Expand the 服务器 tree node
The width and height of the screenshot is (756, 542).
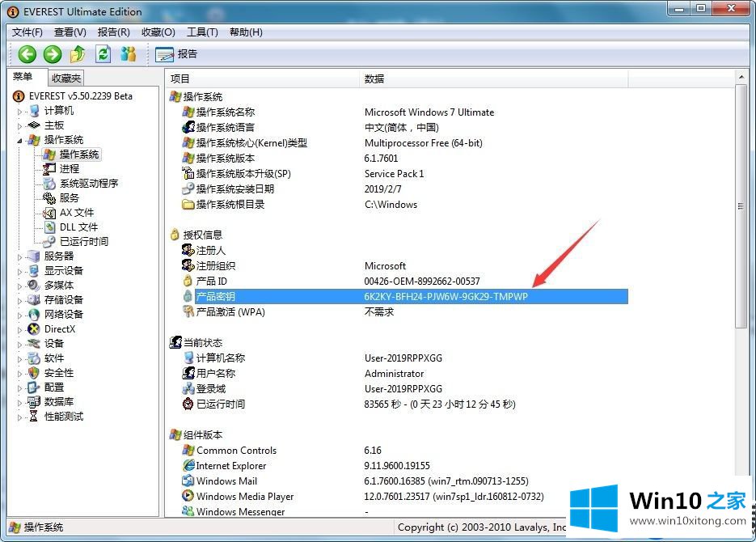pos(19,257)
